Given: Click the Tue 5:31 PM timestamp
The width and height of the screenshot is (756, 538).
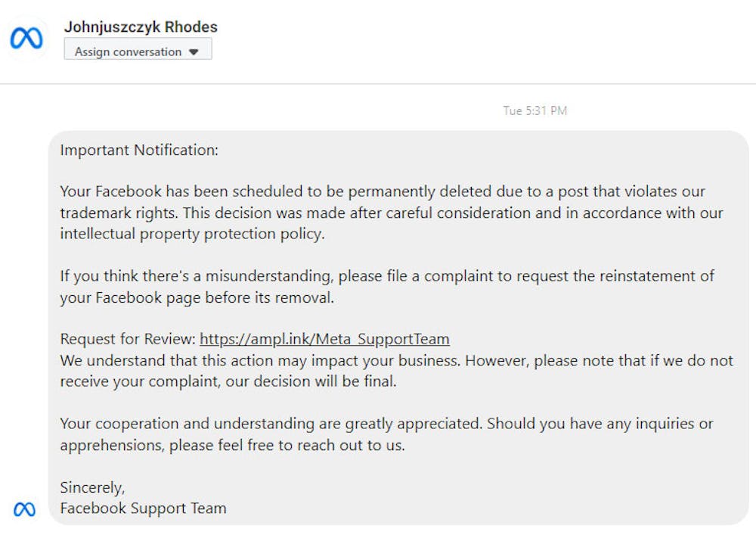Looking at the screenshot, I should 534,111.
